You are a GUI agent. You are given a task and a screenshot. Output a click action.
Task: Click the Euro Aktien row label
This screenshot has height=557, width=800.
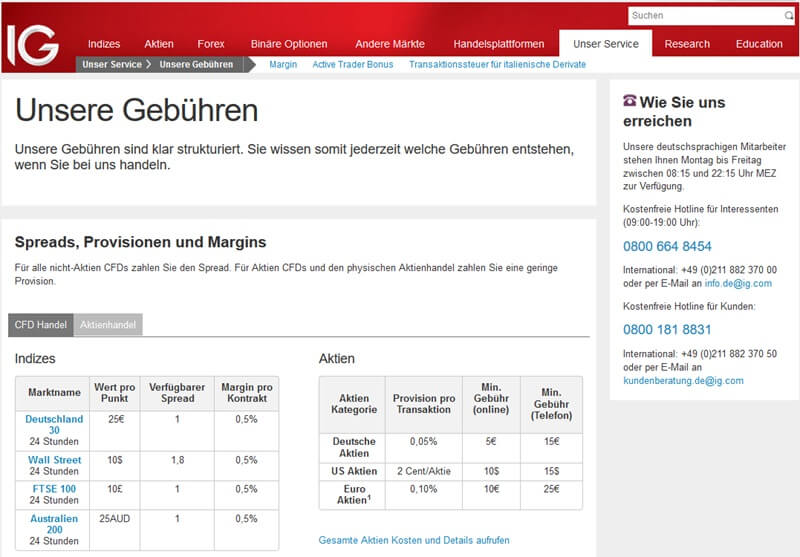354,494
